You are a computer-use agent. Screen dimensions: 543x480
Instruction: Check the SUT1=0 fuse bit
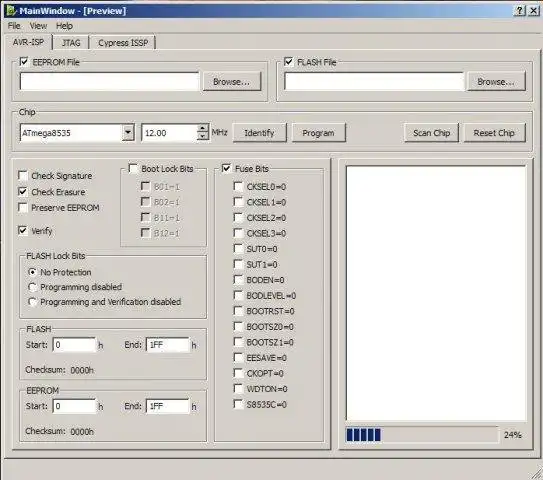coord(239,264)
